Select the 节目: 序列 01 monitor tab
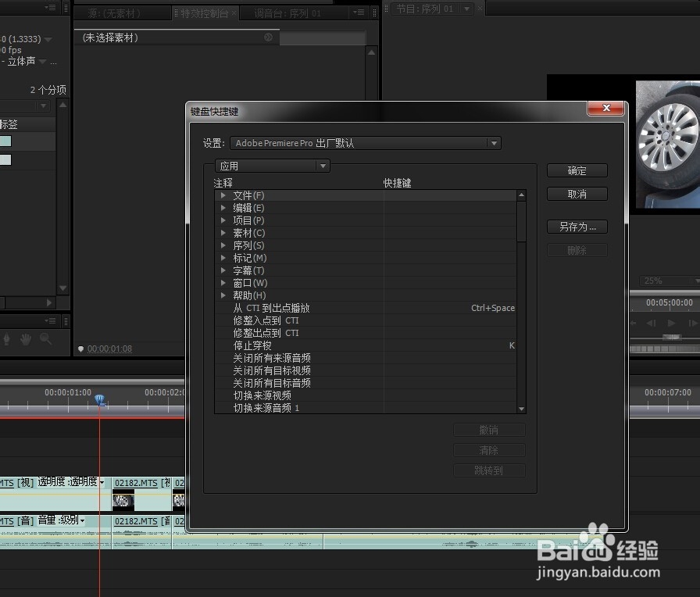Screen dimensions: 700x597 pyautogui.click(x=424, y=9)
